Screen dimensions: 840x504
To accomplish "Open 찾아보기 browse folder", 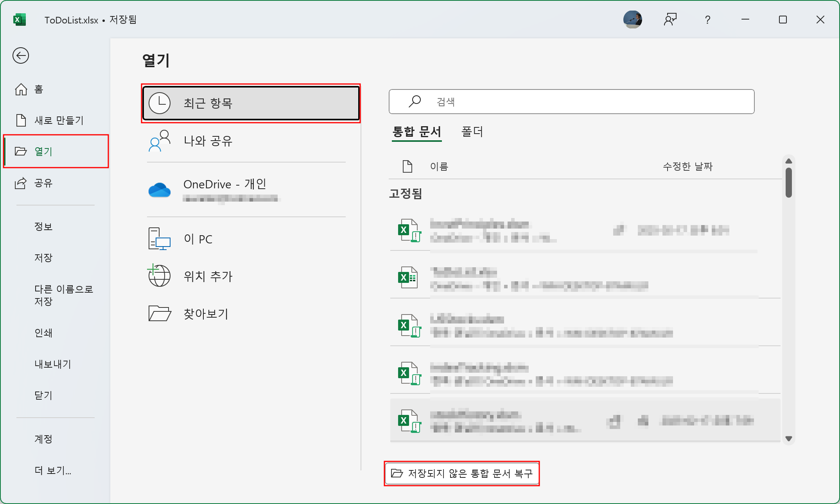I will click(206, 314).
